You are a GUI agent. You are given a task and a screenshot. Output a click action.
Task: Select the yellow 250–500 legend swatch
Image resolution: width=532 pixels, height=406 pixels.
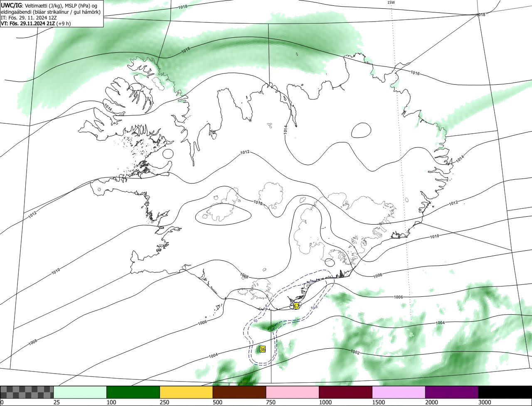pyautogui.click(x=186, y=392)
